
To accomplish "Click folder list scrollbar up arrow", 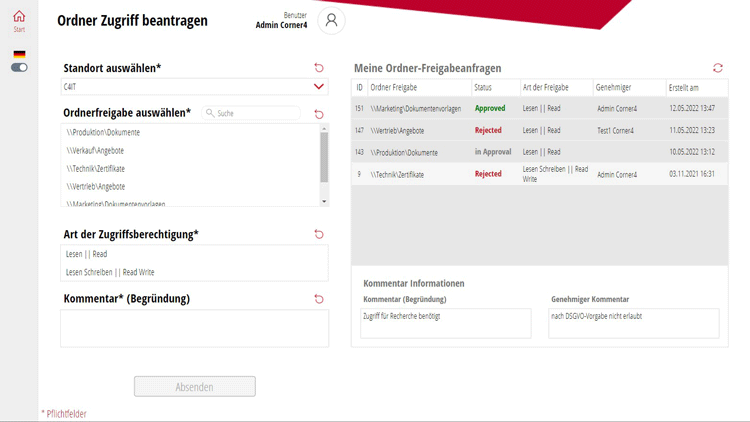I will pyautogui.click(x=324, y=129).
